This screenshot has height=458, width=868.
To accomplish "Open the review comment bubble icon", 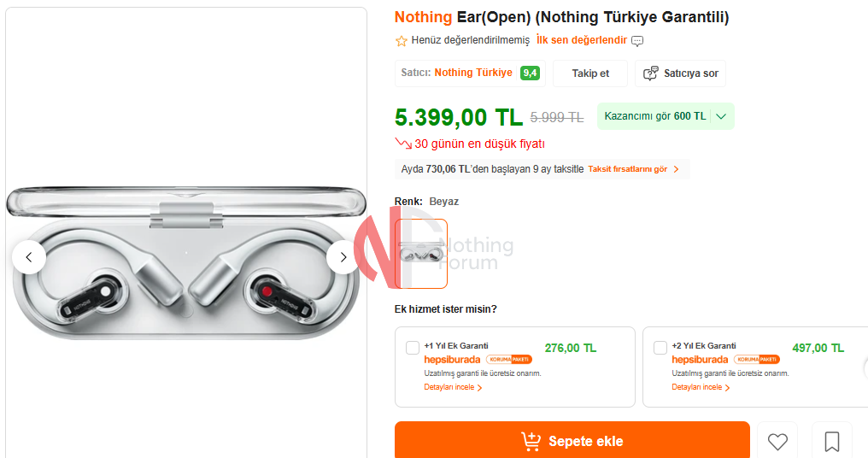I will (637, 41).
